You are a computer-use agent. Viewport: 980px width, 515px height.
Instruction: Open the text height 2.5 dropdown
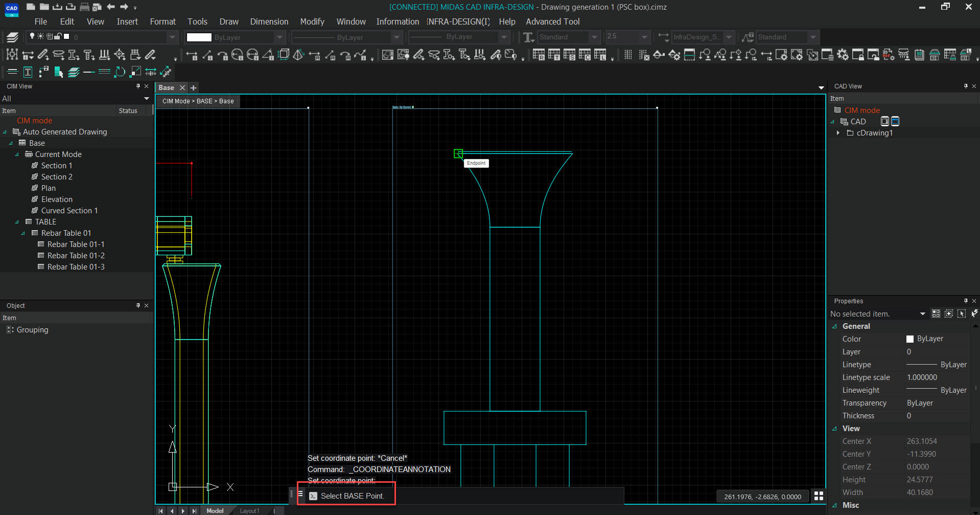click(x=645, y=37)
